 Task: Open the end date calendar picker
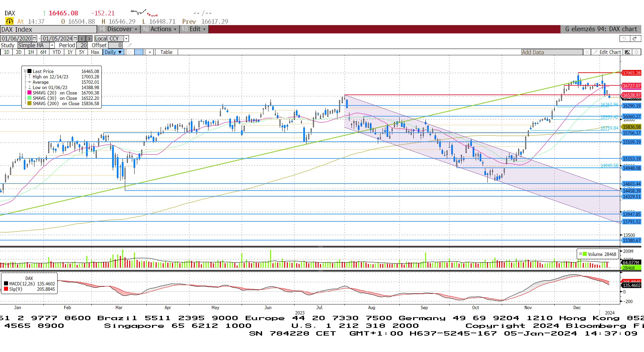tap(76, 39)
